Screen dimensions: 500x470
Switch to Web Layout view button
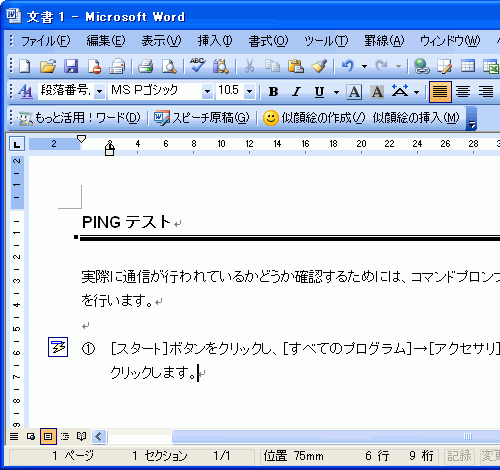click(31, 436)
